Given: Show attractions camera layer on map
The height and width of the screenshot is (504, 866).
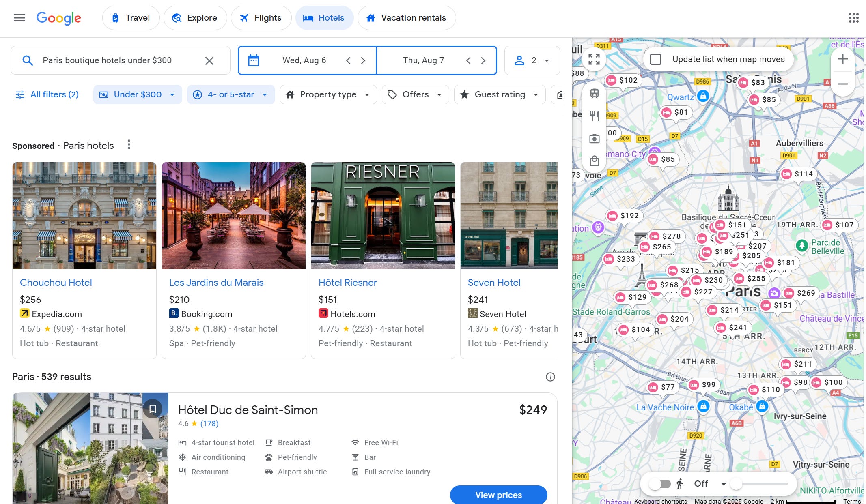Looking at the screenshot, I should pos(595,139).
